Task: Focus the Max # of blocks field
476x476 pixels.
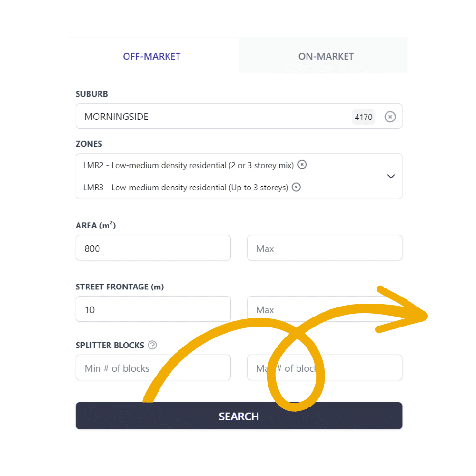Action: point(325,367)
